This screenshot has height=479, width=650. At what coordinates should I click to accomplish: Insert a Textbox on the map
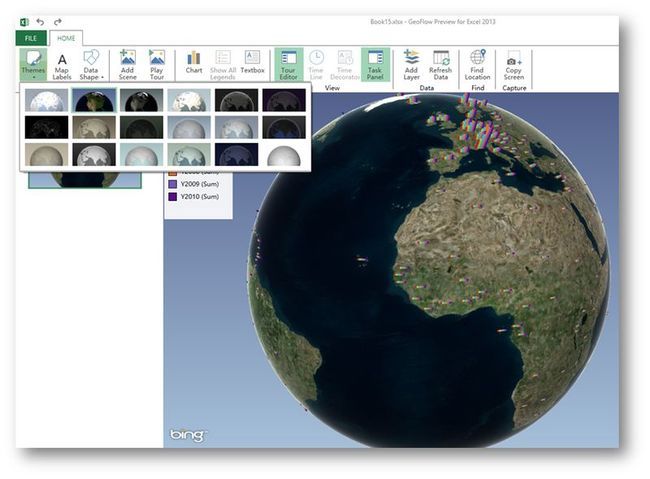coord(252,63)
